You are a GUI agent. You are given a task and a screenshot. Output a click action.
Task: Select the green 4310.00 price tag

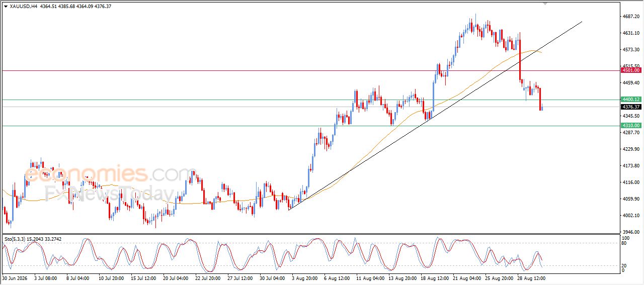click(630, 126)
